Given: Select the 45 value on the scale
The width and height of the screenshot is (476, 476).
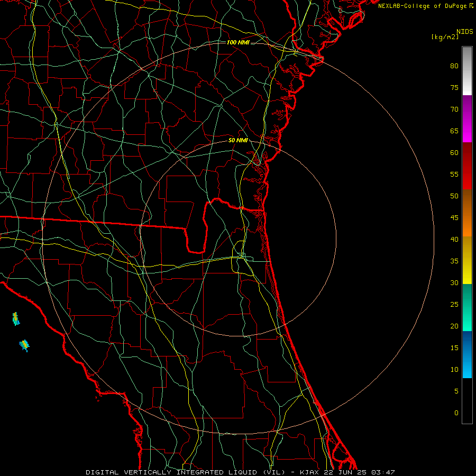Looking at the screenshot, I should pos(454,218).
